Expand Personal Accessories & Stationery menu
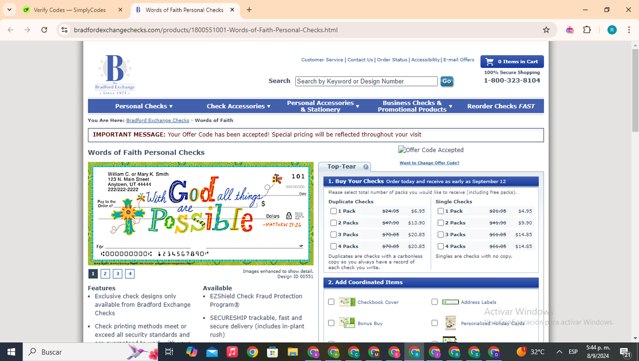This screenshot has width=639, height=361. pos(323,106)
